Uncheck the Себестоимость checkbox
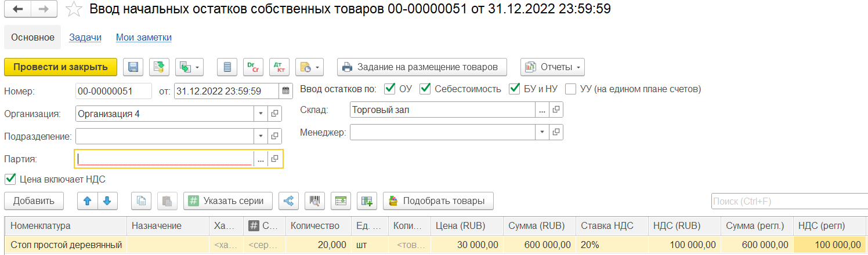This screenshot has width=868, height=255. [425, 89]
